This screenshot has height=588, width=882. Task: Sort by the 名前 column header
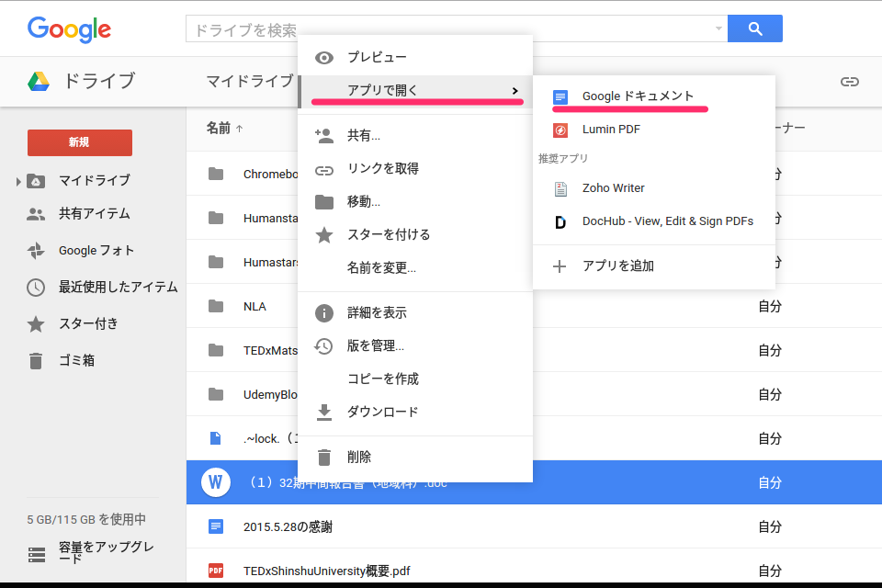coord(219,129)
